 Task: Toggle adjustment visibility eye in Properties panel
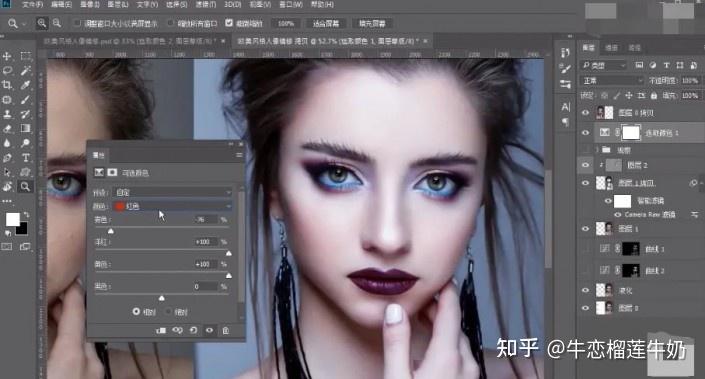click(x=210, y=330)
